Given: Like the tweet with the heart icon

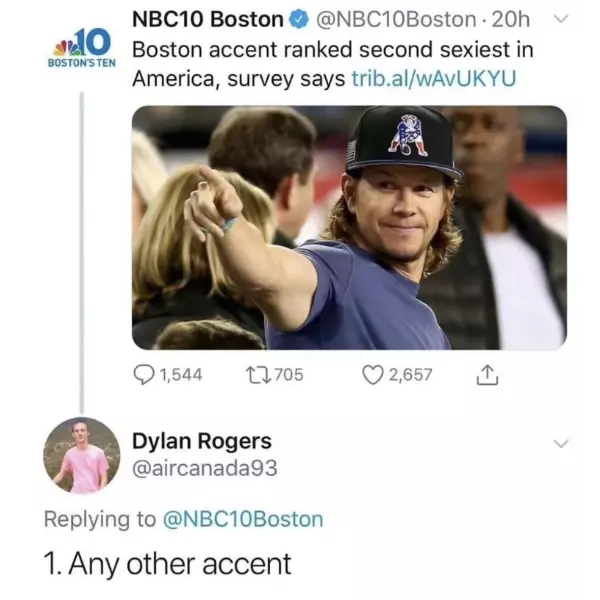Looking at the screenshot, I should coord(373,375).
